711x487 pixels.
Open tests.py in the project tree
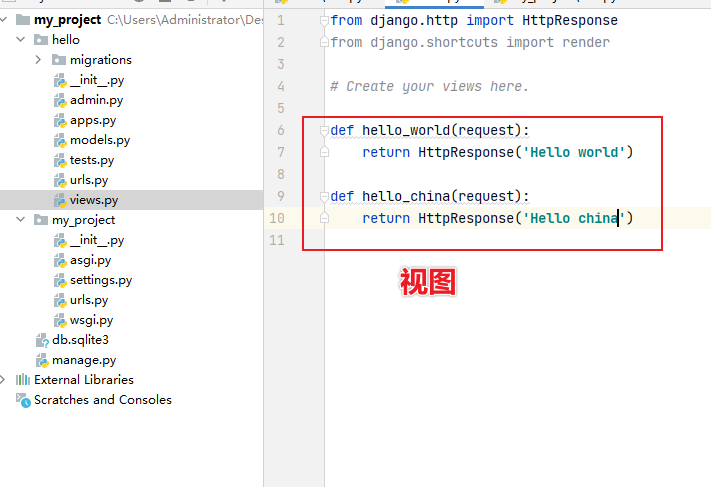(92, 160)
